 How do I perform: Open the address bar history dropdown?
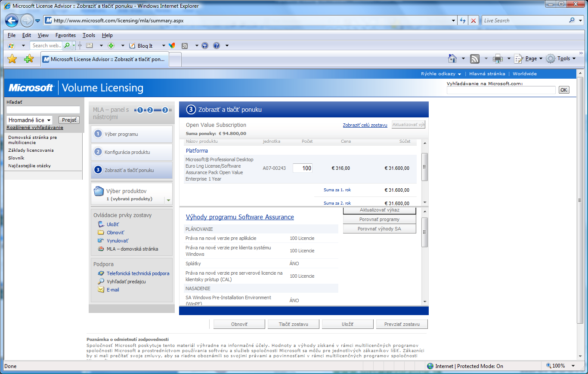point(454,21)
